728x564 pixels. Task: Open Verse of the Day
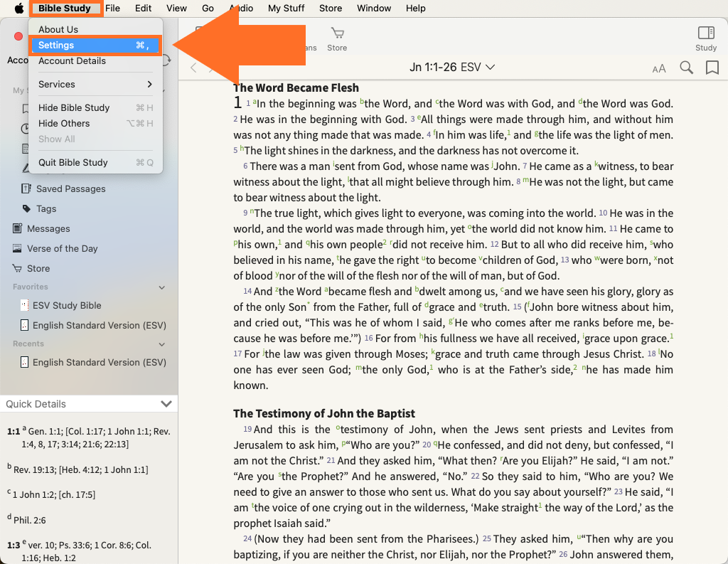[x=62, y=248]
